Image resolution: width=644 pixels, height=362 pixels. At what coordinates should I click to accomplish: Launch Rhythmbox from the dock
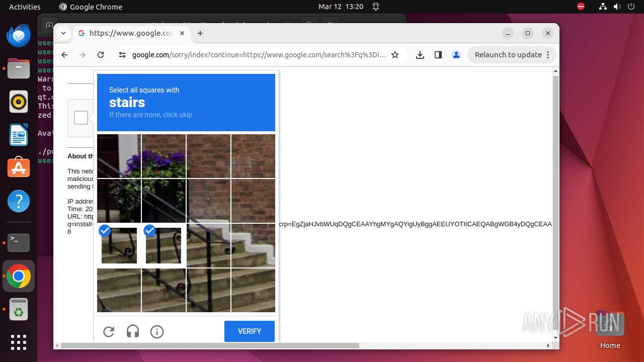point(19,102)
